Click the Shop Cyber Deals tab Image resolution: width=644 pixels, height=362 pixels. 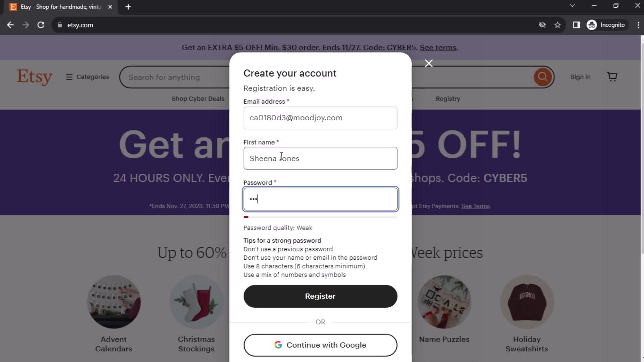198,99
